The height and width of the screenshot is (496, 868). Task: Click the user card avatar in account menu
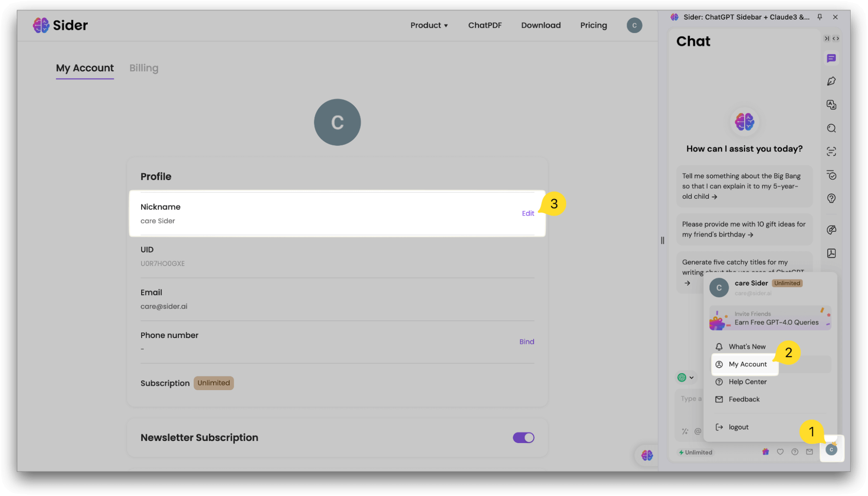tap(719, 288)
